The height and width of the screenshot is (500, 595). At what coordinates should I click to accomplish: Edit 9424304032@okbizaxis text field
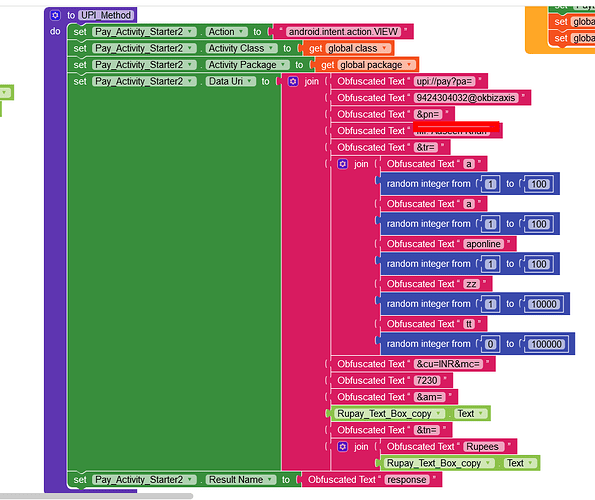tap(466, 98)
